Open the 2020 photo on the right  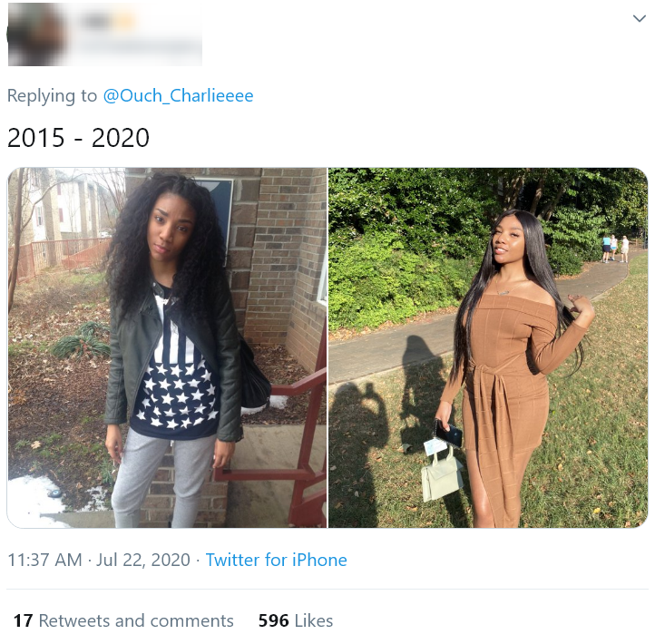coord(488,347)
